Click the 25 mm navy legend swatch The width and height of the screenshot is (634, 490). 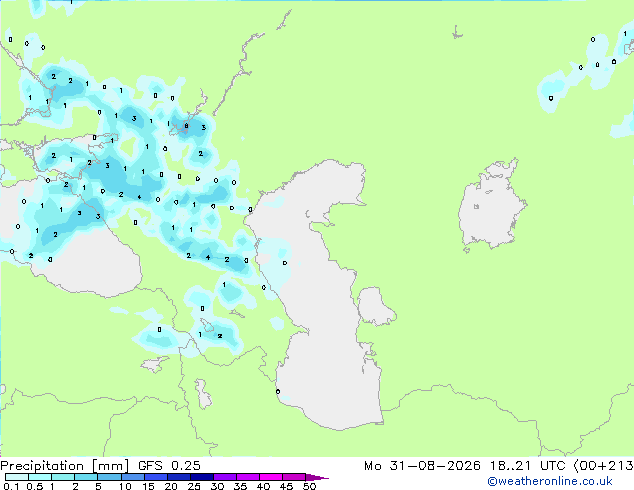pyautogui.click(x=201, y=477)
